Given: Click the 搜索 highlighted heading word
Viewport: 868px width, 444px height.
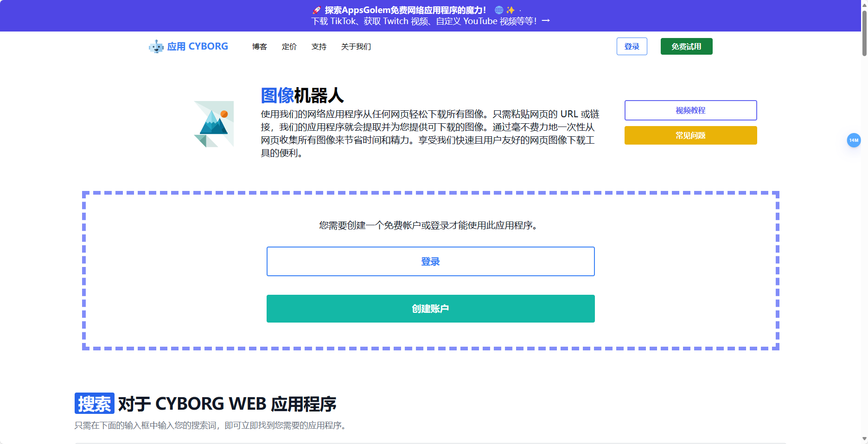Looking at the screenshot, I should tap(95, 404).
